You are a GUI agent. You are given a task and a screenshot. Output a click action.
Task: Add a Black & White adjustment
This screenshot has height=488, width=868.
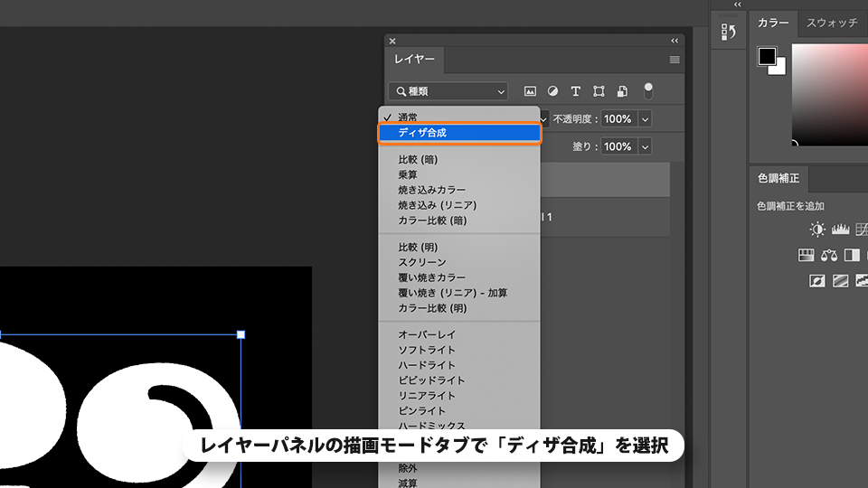click(x=852, y=255)
